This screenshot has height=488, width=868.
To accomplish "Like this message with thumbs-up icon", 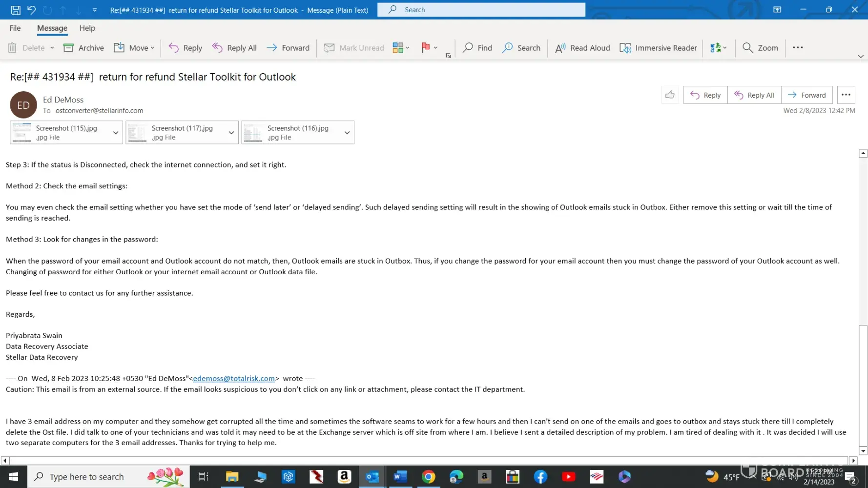I will (x=670, y=95).
